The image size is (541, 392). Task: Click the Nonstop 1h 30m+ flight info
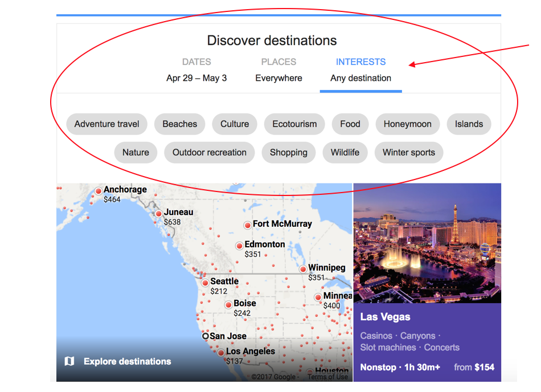(400, 367)
